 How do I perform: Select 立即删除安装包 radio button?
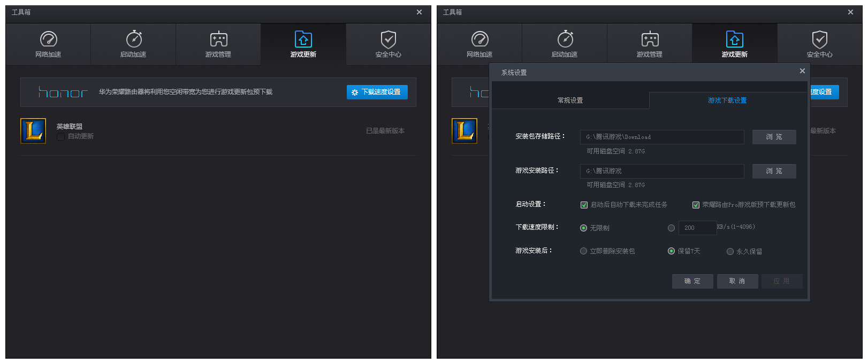click(x=584, y=251)
